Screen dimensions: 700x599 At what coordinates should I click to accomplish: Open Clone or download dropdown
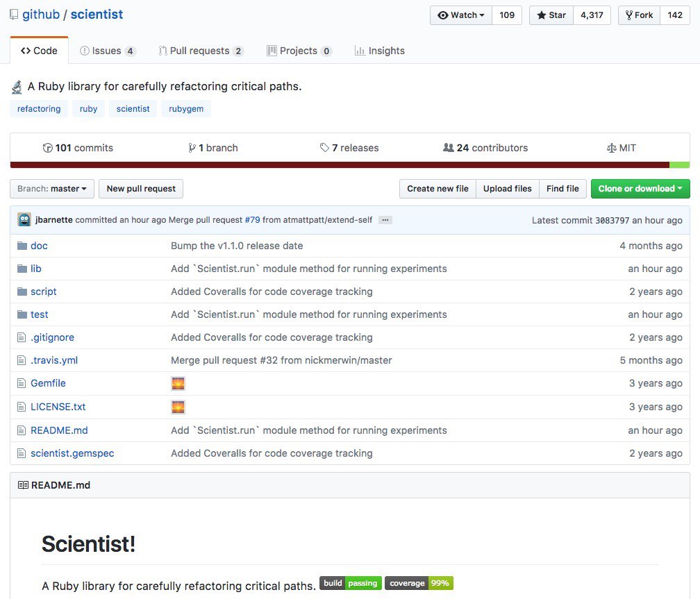coord(640,189)
